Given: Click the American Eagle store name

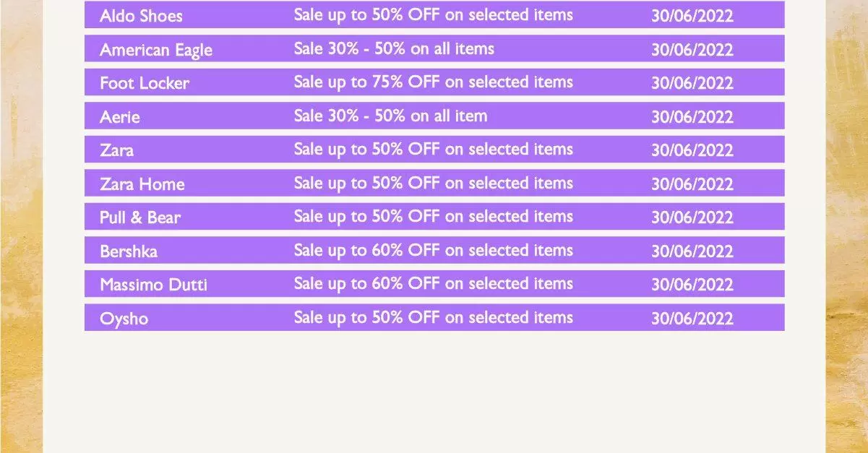Looking at the screenshot, I should tap(156, 50).
